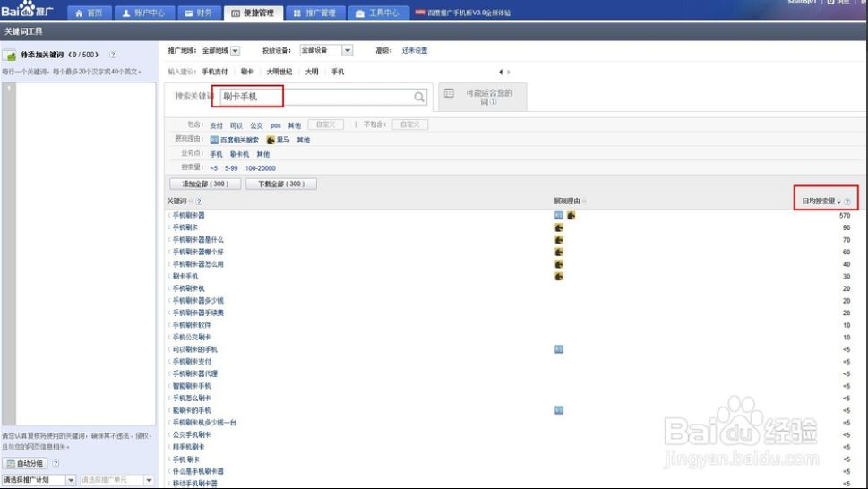Add keyword 什么是手机刷卡器 from list

coord(198,471)
